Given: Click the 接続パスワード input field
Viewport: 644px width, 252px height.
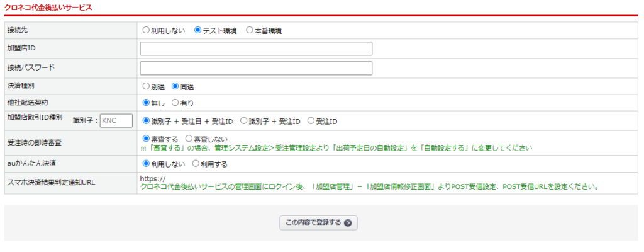Looking at the screenshot, I should pos(256,68).
